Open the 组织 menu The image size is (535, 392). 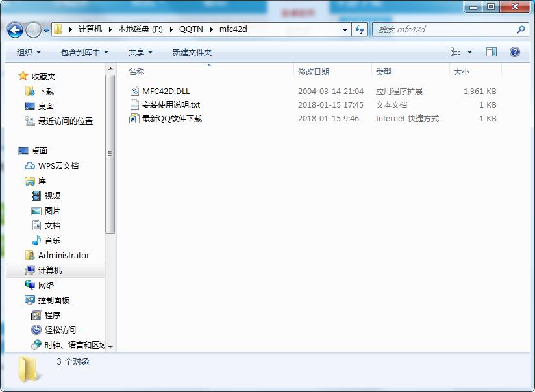pyautogui.click(x=29, y=52)
